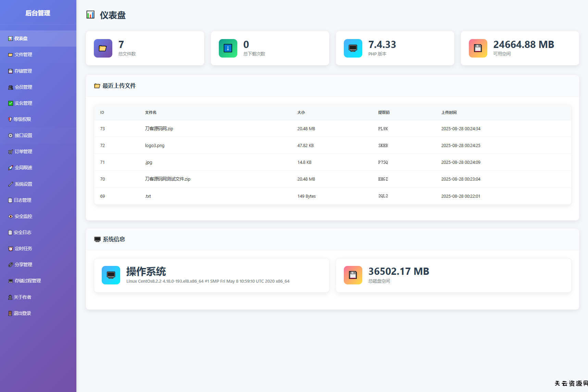This screenshot has width=588, height=392.
Task: Navigate to 安全监控 sidebar entry
Action: 23,216
